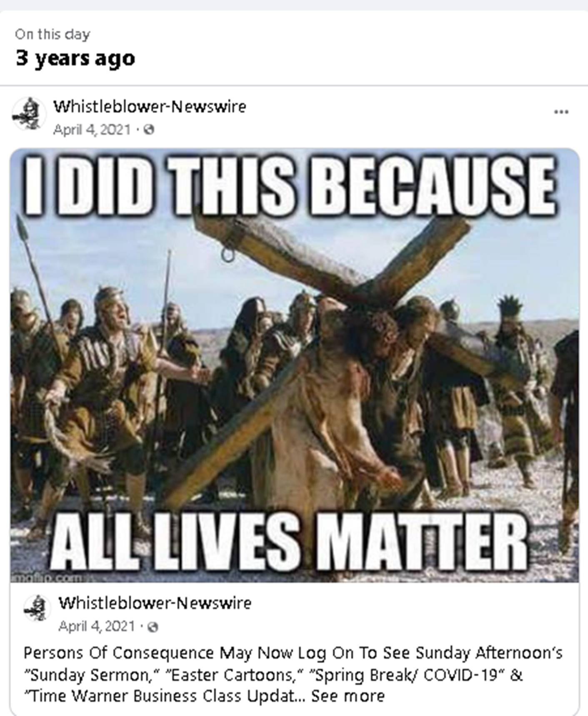
Task: Open the three-dot post options menu
Action: click(561, 112)
